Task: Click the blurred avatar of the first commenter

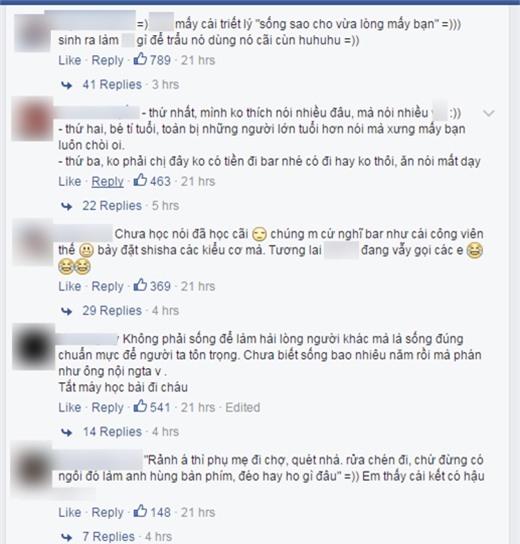Action: (x=32, y=33)
